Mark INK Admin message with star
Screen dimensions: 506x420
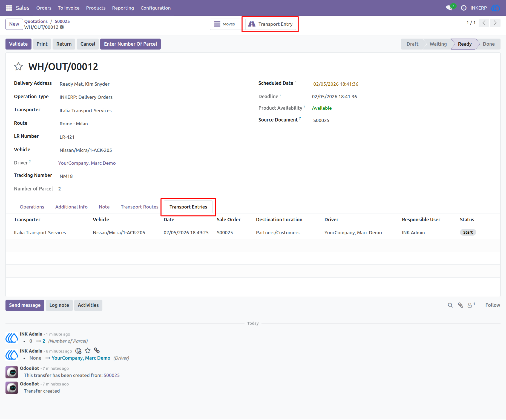point(88,351)
